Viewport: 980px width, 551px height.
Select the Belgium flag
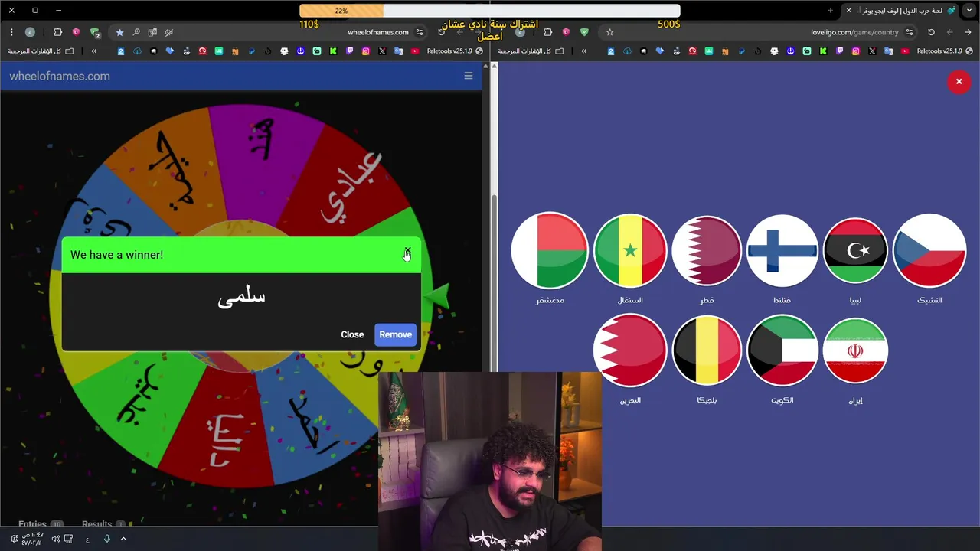pyautogui.click(x=707, y=350)
